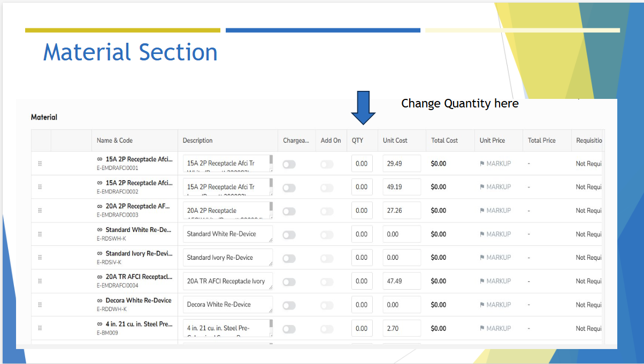Click link icon beside 20A TR AFCI Receptacle

click(x=99, y=277)
